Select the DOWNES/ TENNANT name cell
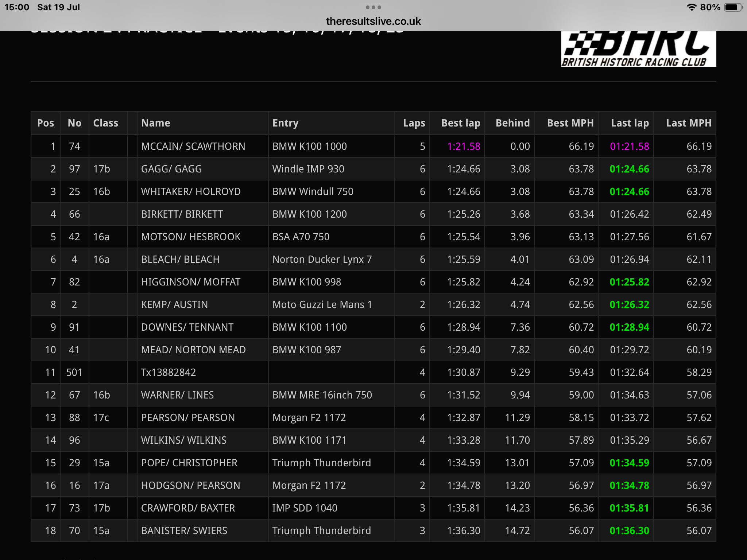 click(x=202, y=327)
